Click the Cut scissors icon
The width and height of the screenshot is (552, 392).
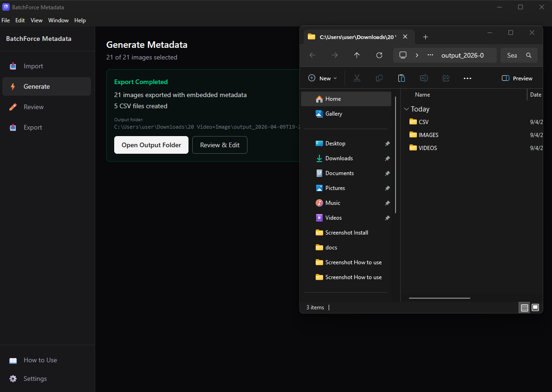[x=357, y=78]
